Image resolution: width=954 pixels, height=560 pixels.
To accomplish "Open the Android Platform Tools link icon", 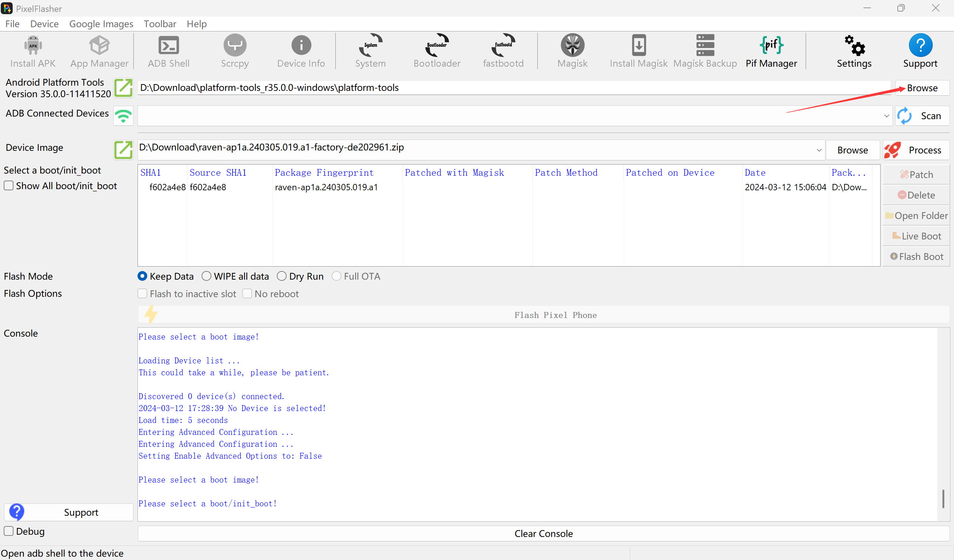I will pos(123,88).
